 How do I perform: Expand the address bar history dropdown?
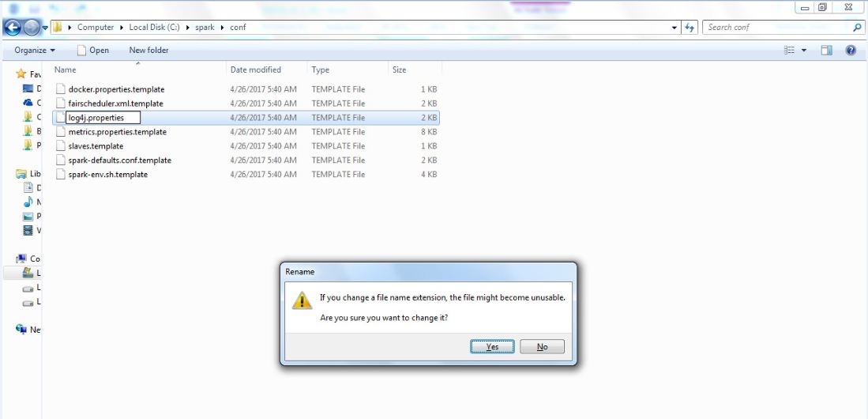coord(674,27)
